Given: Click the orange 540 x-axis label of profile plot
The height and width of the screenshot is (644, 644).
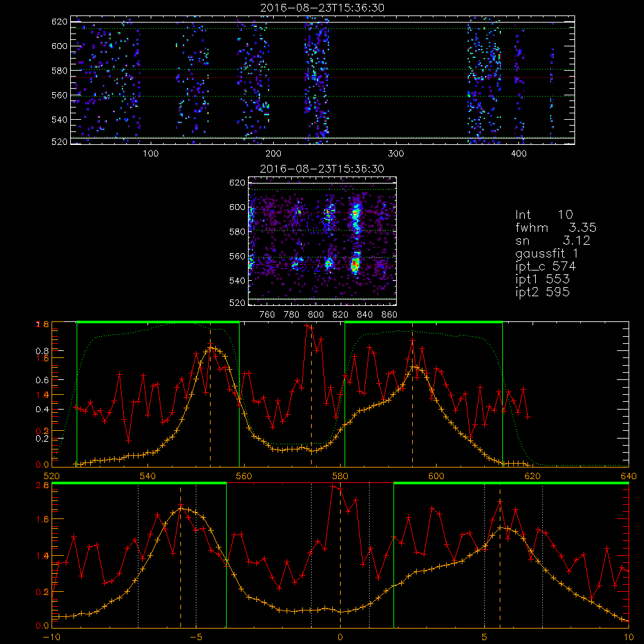Looking at the screenshot, I should [x=148, y=477].
